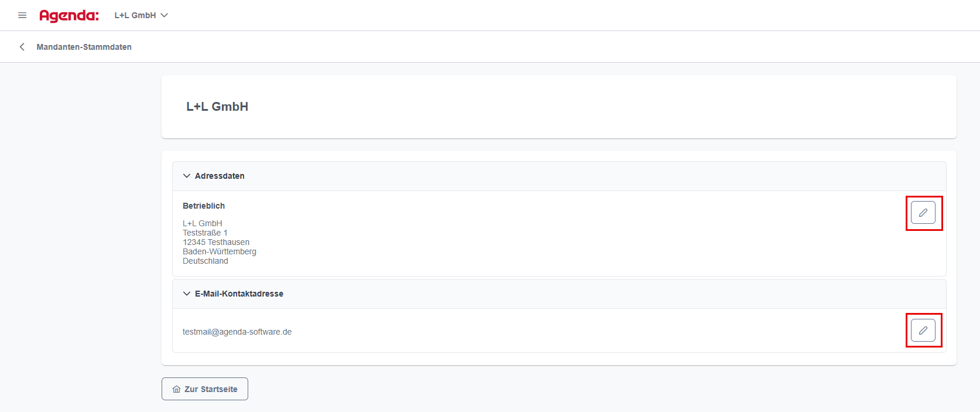Click the chevron beside L+L GmbH in header
This screenshot has width=980, height=412.
165,15
